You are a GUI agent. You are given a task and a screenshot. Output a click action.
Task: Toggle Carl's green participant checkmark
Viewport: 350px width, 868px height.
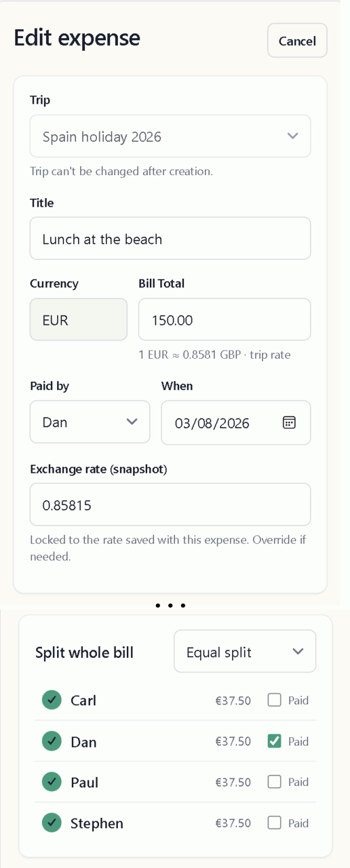point(52,700)
